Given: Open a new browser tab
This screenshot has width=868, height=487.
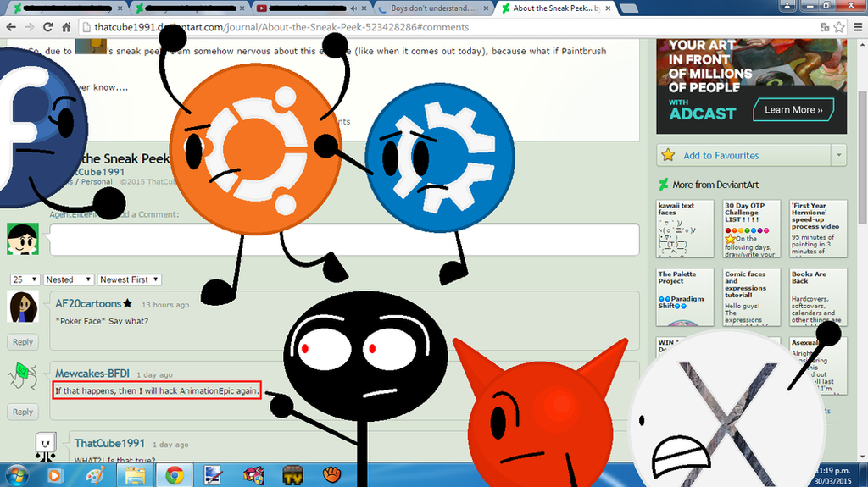Looking at the screenshot, I should pyautogui.click(x=628, y=8).
